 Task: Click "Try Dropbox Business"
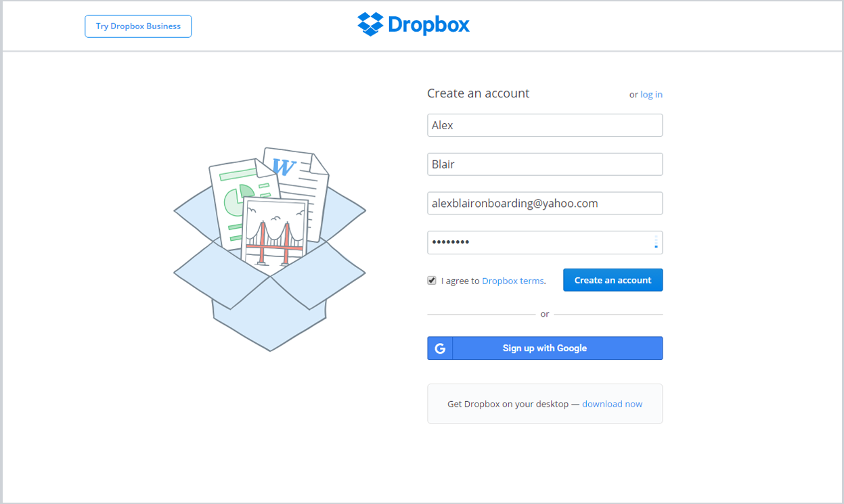coord(138,26)
